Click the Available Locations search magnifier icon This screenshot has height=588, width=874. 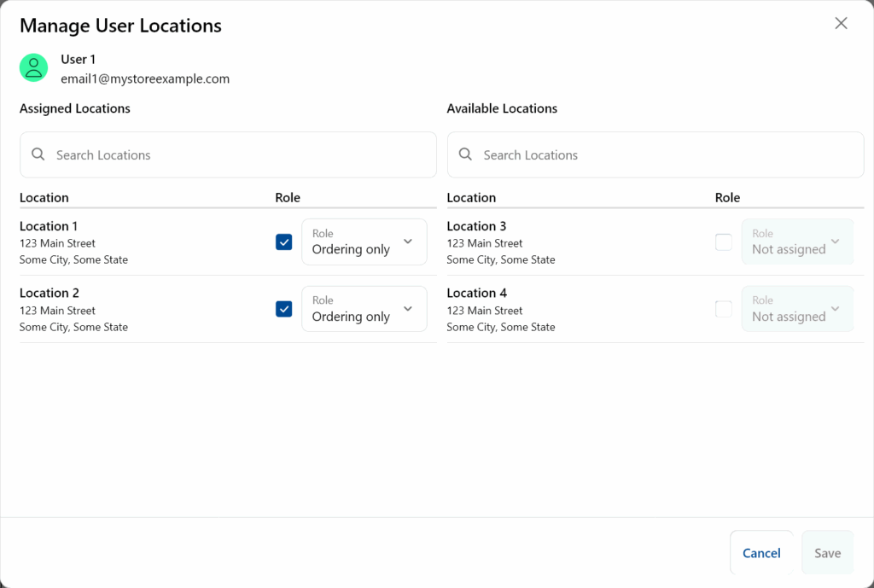[x=465, y=154]
